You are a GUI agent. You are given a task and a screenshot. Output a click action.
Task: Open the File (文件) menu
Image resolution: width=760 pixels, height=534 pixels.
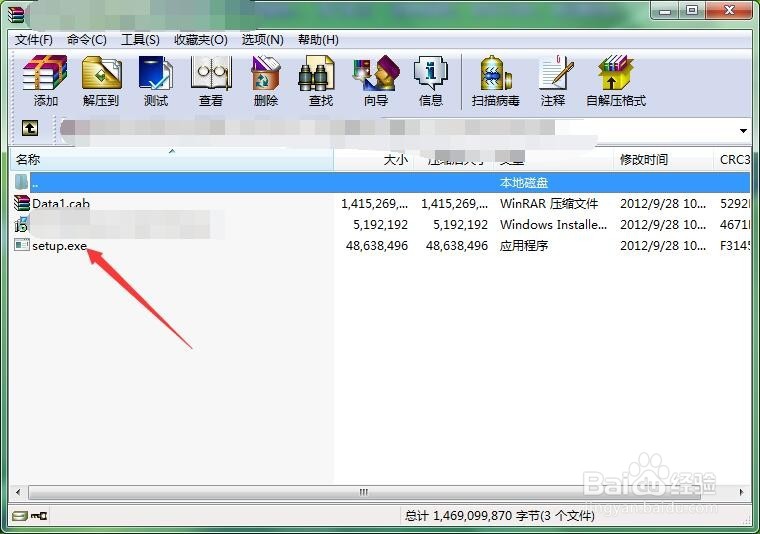click(x=33, y=40)
